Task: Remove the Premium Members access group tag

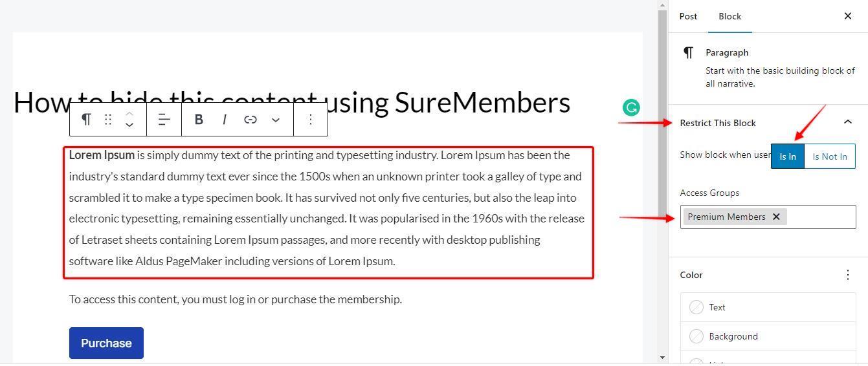Action: (x=776, y=217)
